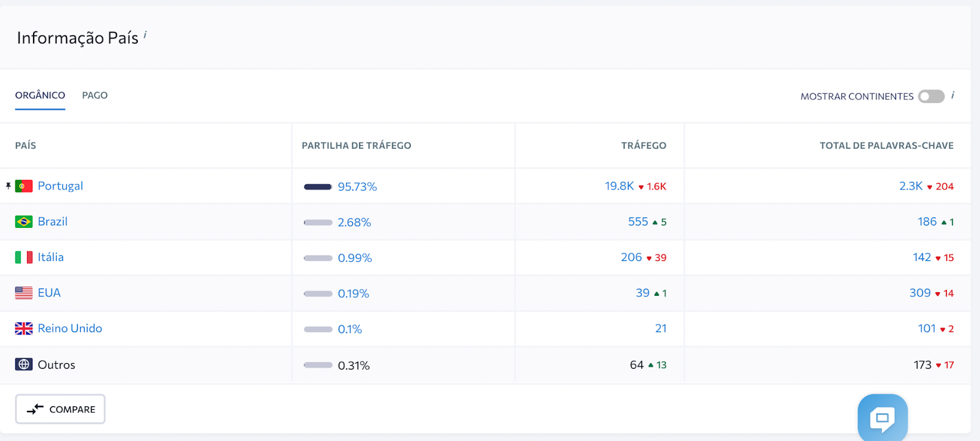
Task: Click Portugal keywords total 2.3K
Action: click(x=911, y=186)
